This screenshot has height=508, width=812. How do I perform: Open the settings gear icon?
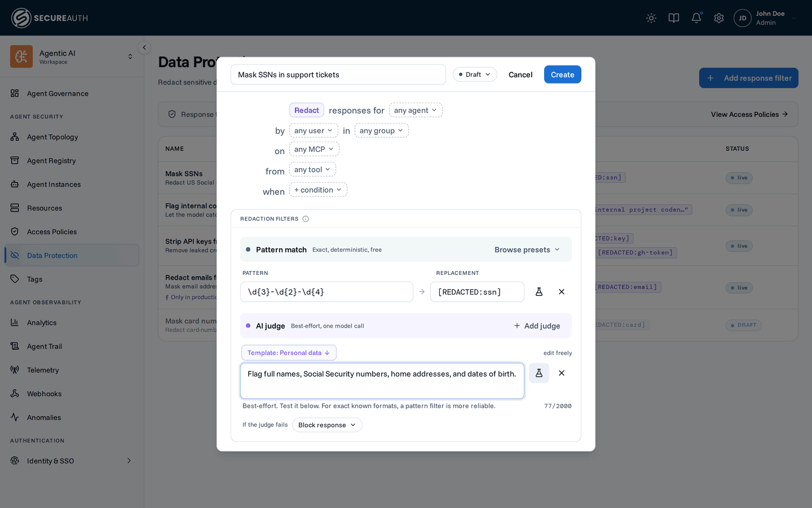coord(719,18)
